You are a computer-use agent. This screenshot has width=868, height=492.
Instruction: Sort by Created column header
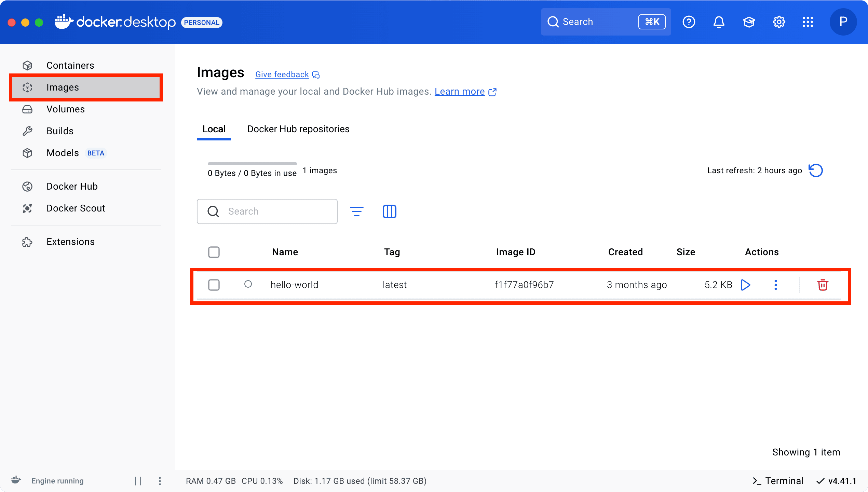pyautogui.click(x=625, y=252)
